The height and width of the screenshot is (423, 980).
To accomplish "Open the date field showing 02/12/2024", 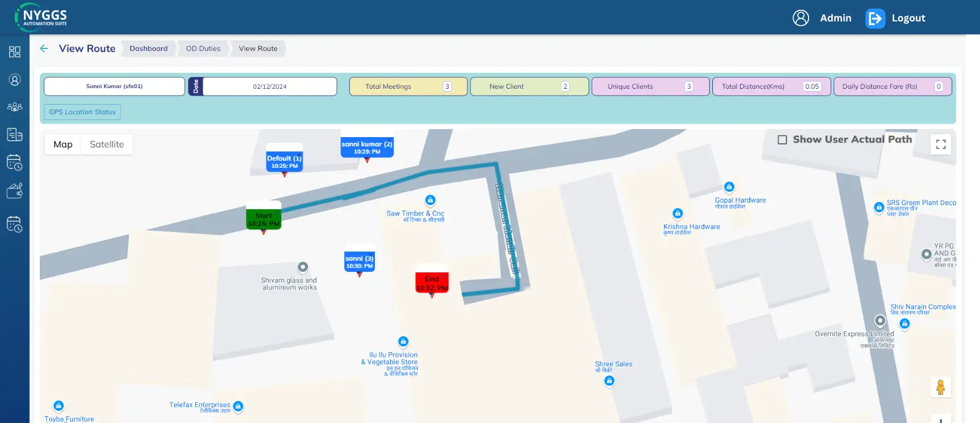I will click(x=269, y=86).
